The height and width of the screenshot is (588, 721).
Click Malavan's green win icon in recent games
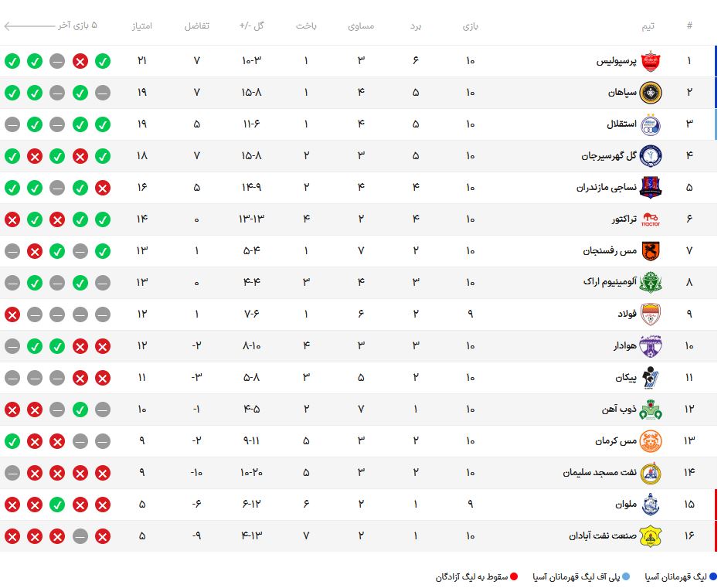57,505
